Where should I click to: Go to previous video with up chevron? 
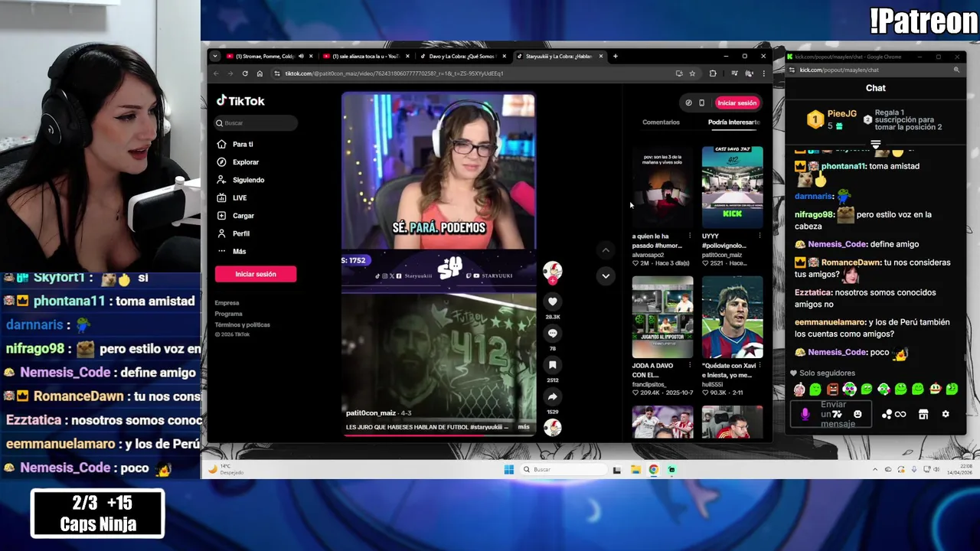(x=606, y=250)
